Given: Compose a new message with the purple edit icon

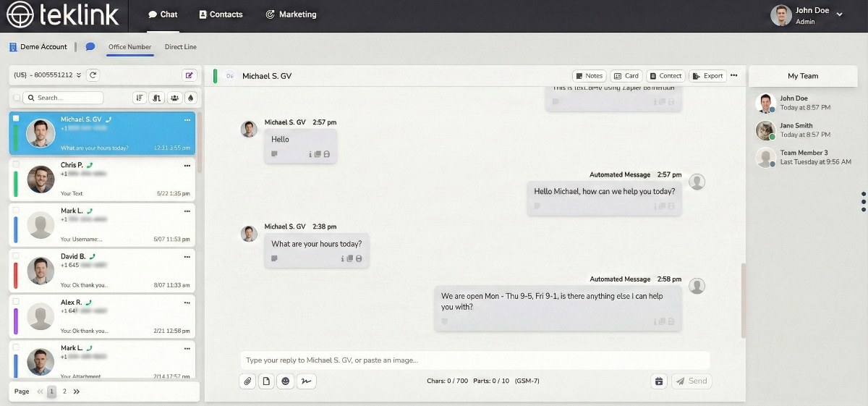Looking at the screenshot, I should (189, 75).
